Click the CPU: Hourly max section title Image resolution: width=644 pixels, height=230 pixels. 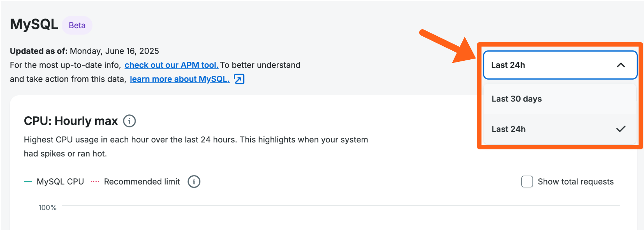pos(71,121)
